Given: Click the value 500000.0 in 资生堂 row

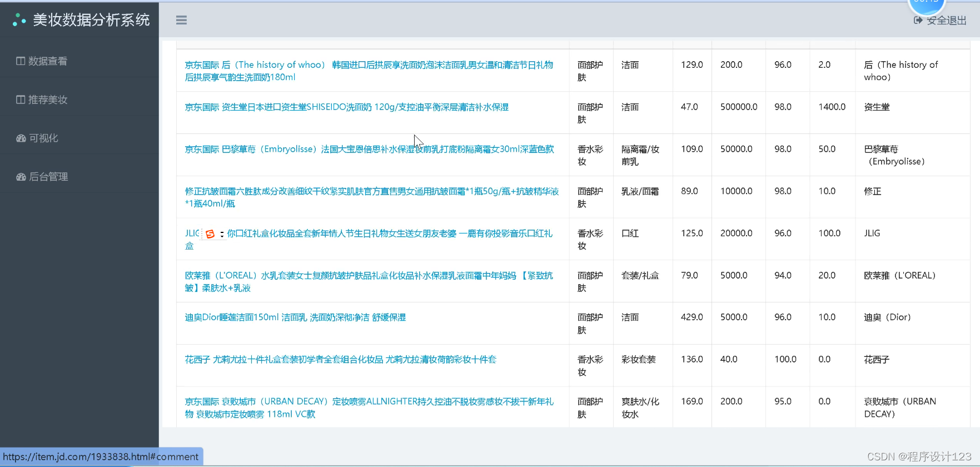Looking at the screenshot, I should (739, 107).
